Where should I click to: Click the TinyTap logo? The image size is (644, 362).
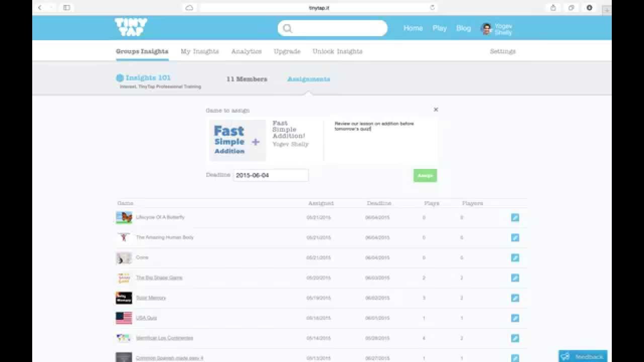click(131, 27)
